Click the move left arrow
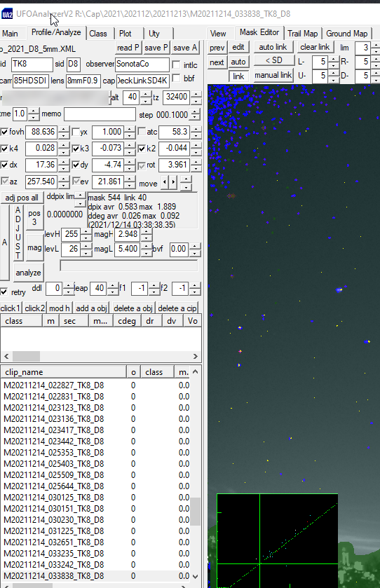The height and width of the screenshot is (588, 380). 165,183
